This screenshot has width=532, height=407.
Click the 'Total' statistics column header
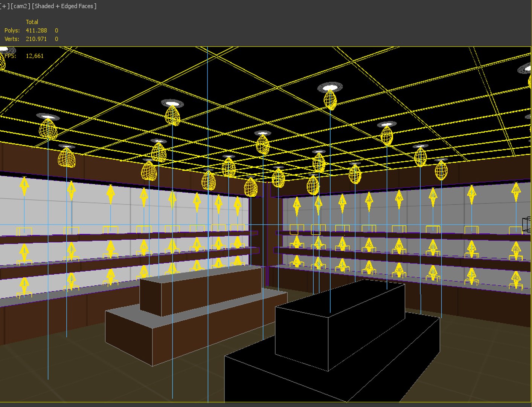click(x=32, y=22)
